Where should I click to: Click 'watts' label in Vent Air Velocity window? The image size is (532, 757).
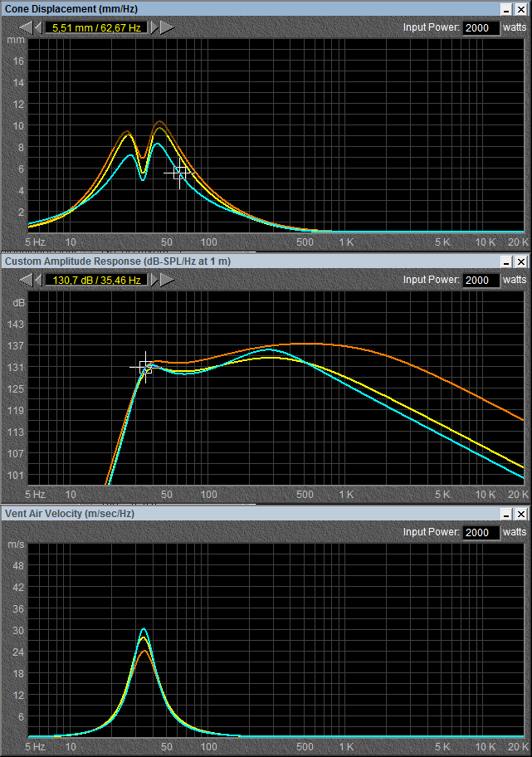pos(515,532)
